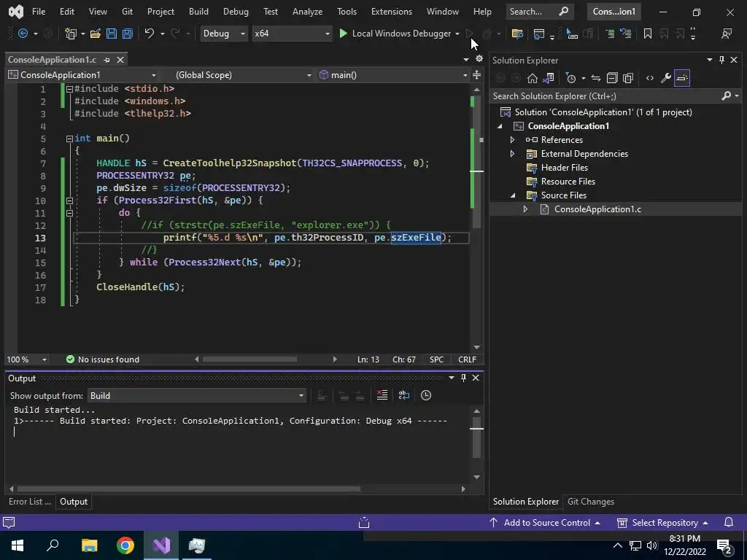Click the Open File folder icon
Screen dimensions: 747x560
pos(96,34)
